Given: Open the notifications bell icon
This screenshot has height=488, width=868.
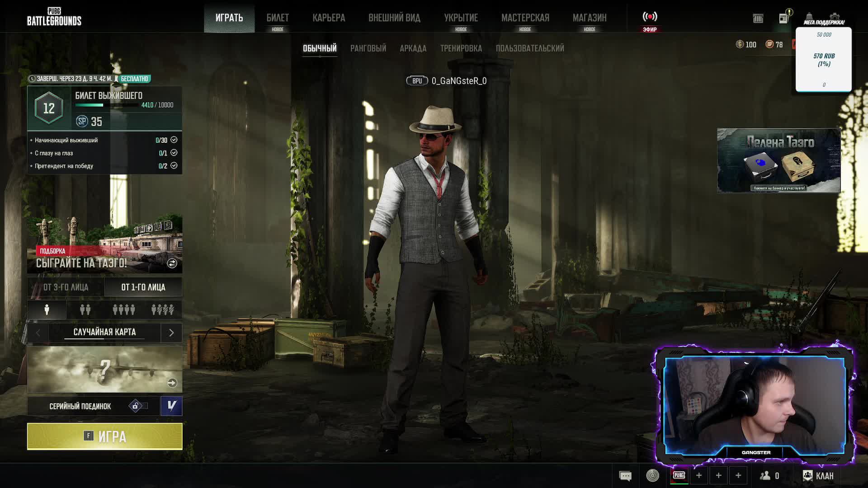Looking at the screenshot, I should [809, 17].
